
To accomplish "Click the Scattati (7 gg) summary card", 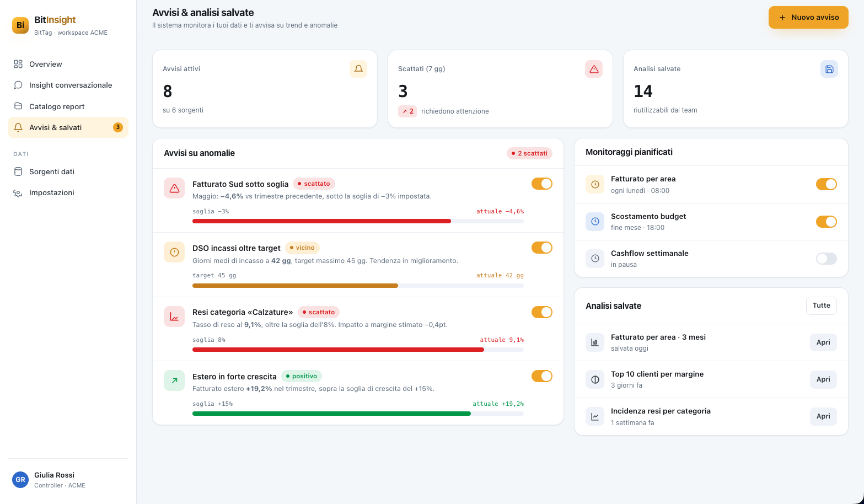I will 500,89.
